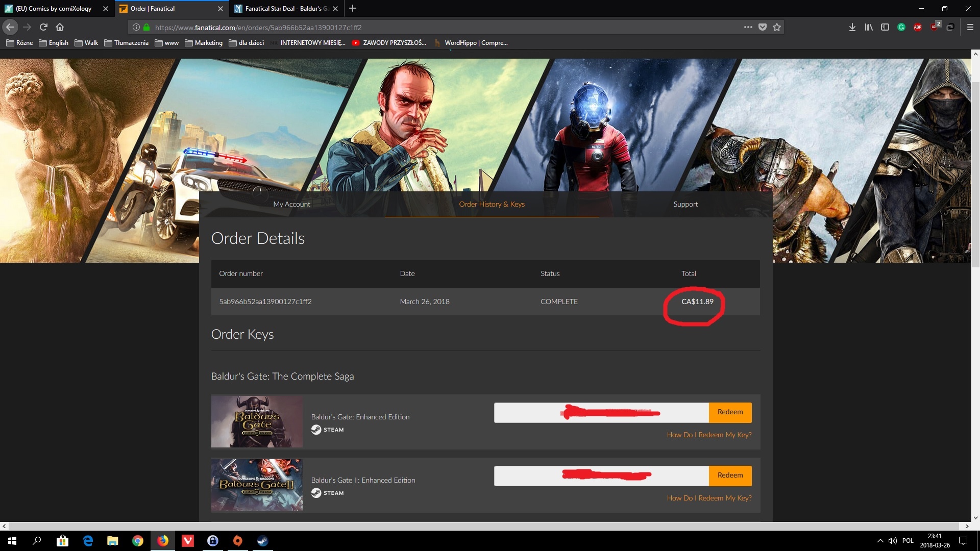Click the chain-link extension icon
Viewport: 980px width, 551px height.
point(950,27)
